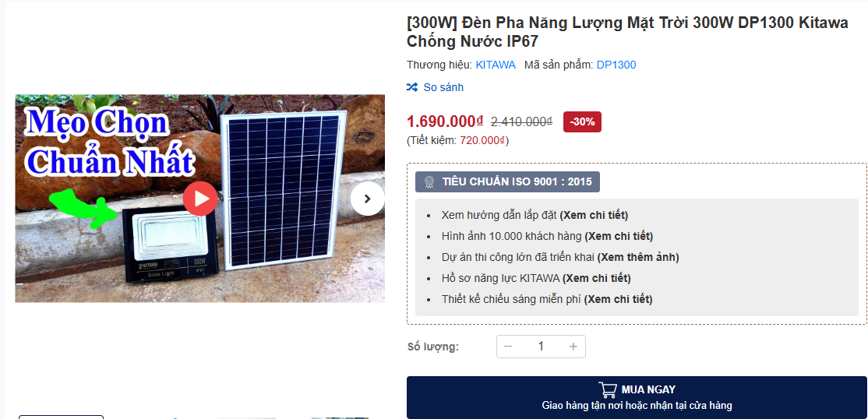Open Xem thêm ảnh projects link
This screenshot has height=419, width=868.
pos(638,257)
